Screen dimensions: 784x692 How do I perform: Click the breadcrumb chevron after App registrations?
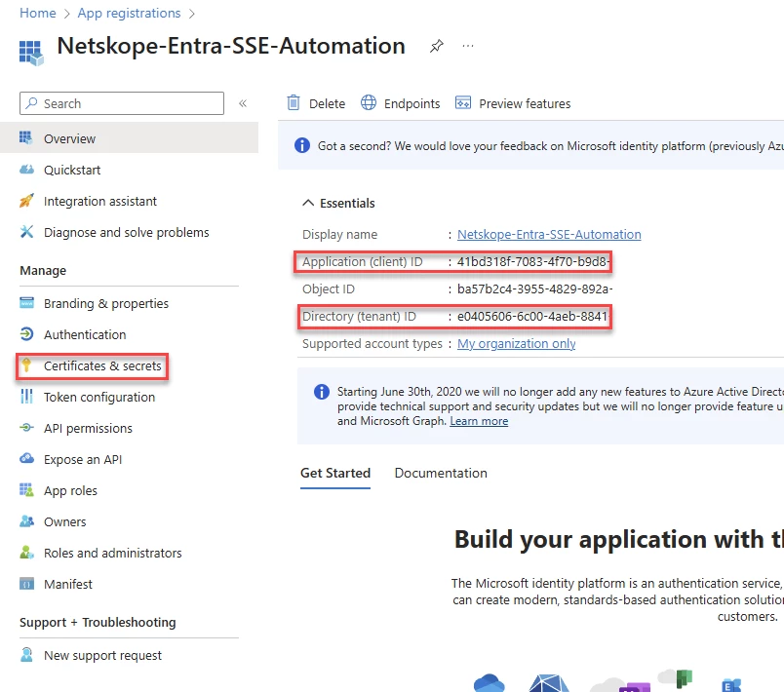[x=192, y=14]
